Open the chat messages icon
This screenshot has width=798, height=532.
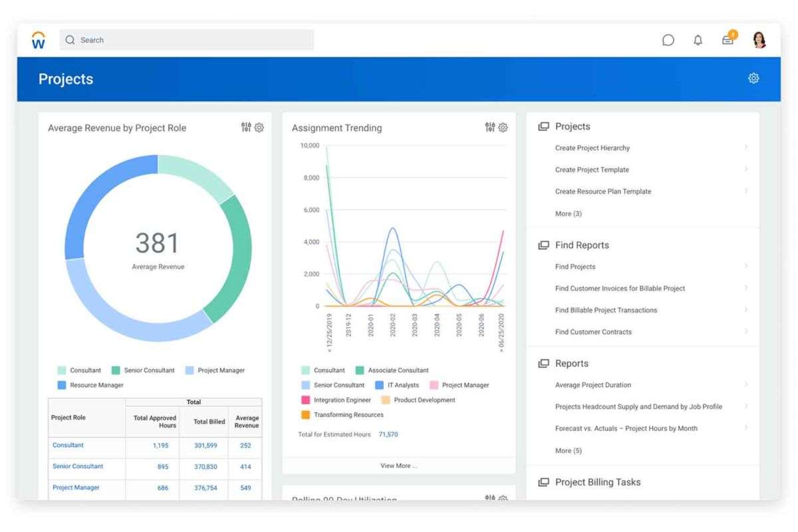pos(668,40)
